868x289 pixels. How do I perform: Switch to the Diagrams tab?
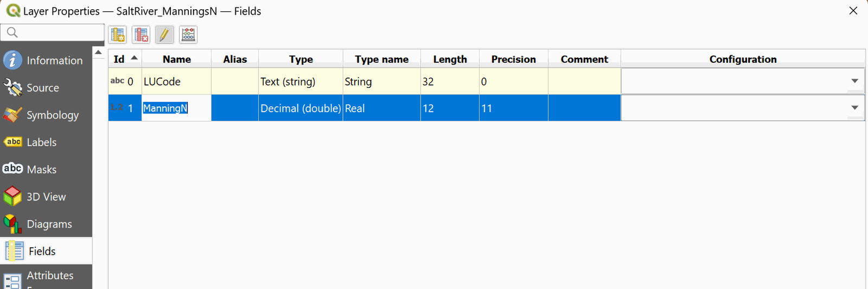[46, 224]
